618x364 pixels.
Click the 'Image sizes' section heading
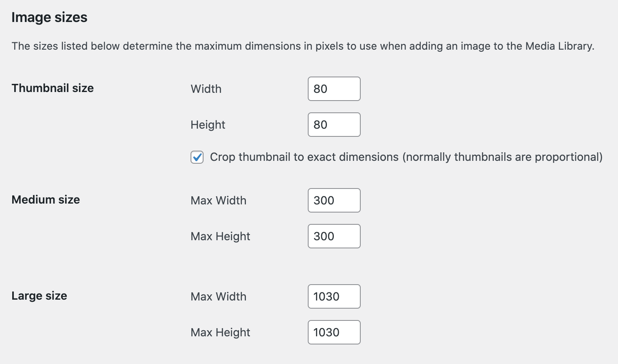(49, 18)
